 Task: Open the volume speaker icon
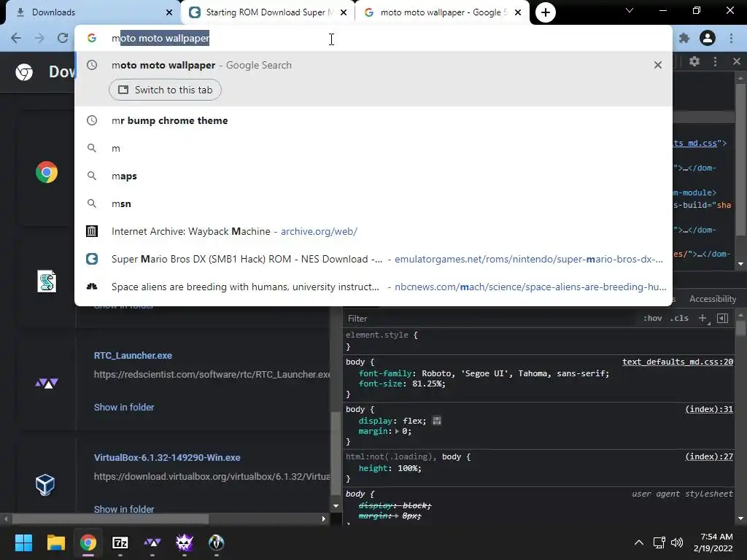coord(676,542)
